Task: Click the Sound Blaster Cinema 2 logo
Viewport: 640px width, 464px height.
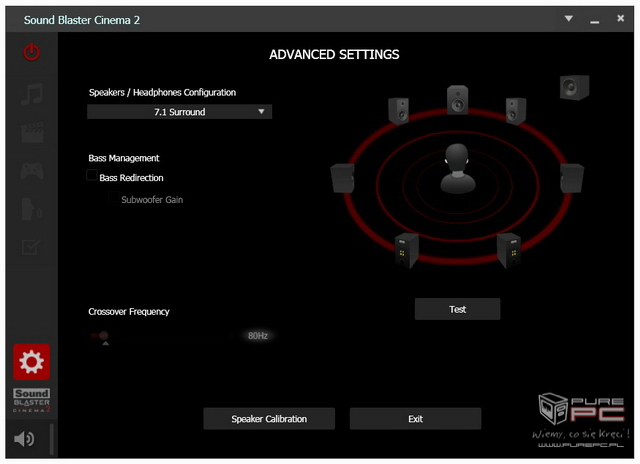Action: pos(32,400)
